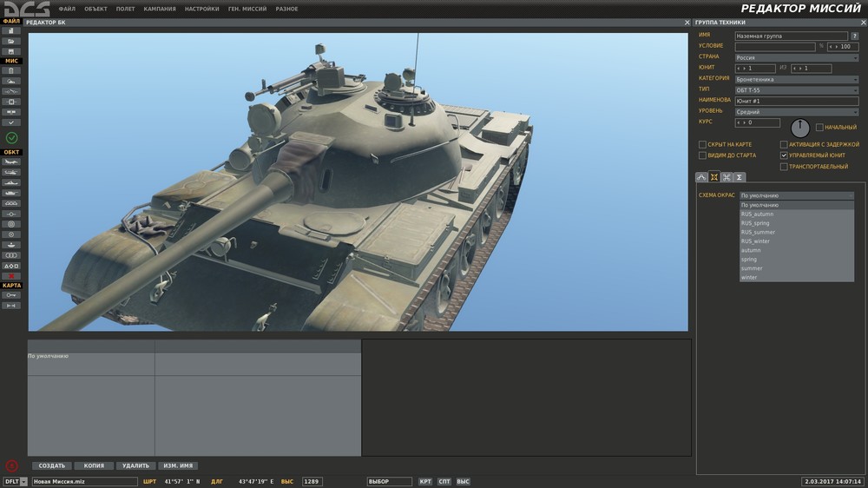Open the ГЕН. МИССИЙ menu
The width and height of the screenshot is (868, 488).
[247, 9]
